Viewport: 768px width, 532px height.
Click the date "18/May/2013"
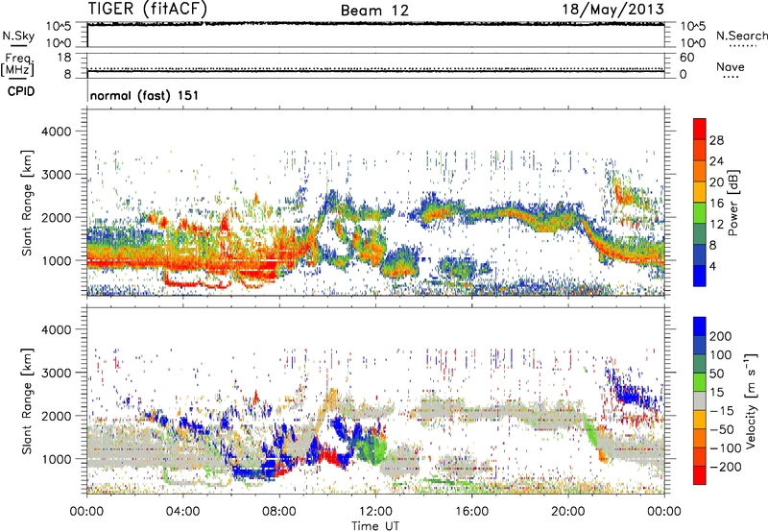click(x=612, y=10)
